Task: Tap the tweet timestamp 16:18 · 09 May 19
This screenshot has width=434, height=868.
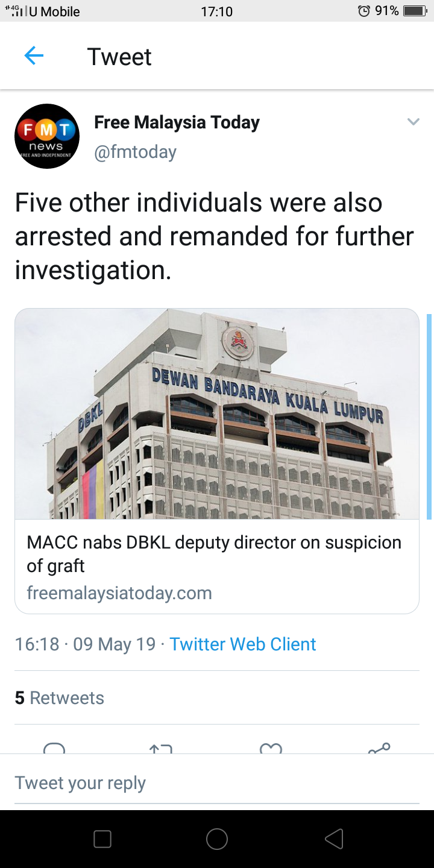Action: point(85,644)
